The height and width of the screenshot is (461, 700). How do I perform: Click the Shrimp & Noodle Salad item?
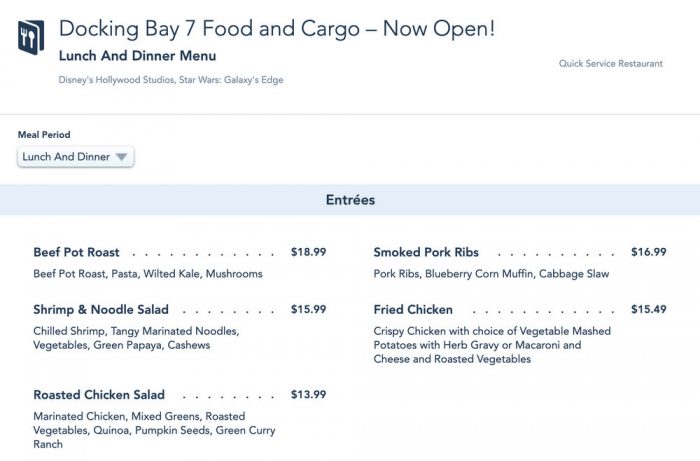(101, 310)
